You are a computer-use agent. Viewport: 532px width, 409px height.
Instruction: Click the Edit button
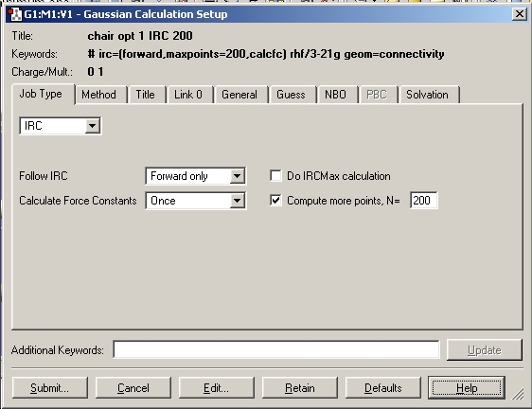[217, 387]
